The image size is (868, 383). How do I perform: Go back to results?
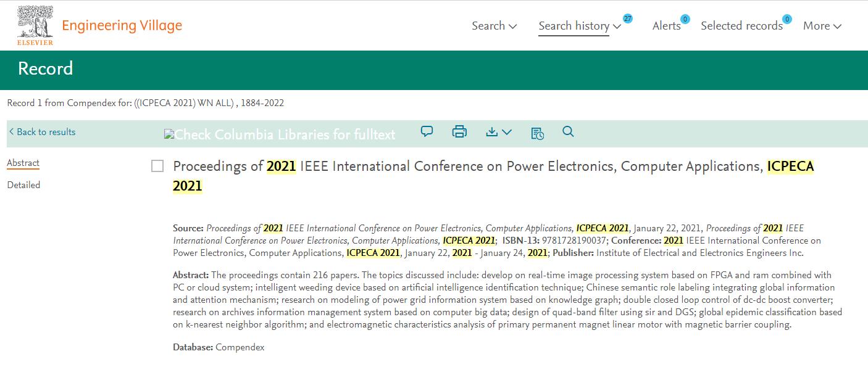click(x=42, y=132)
